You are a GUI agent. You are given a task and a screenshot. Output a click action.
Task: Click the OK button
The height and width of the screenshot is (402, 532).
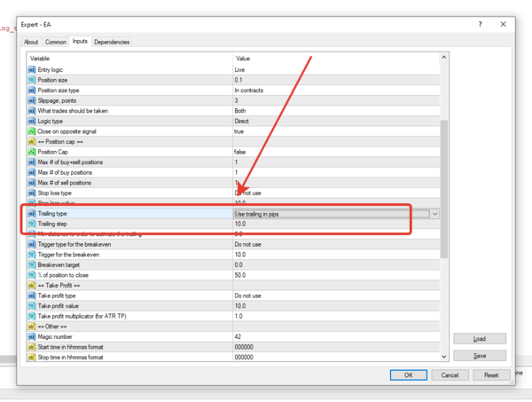click(409, 375)
